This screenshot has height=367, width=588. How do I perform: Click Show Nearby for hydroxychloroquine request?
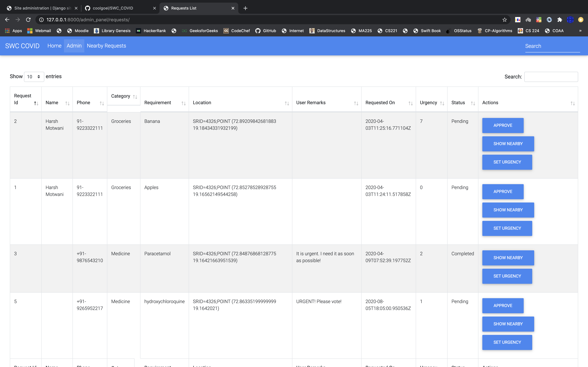(x=508, y=324)
